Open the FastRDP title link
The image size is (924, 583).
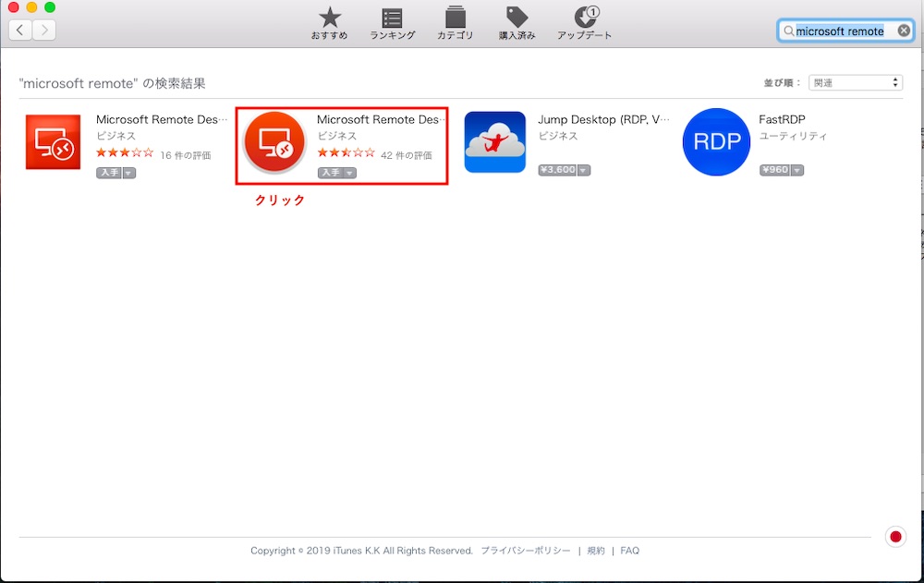tap(782, 120)
